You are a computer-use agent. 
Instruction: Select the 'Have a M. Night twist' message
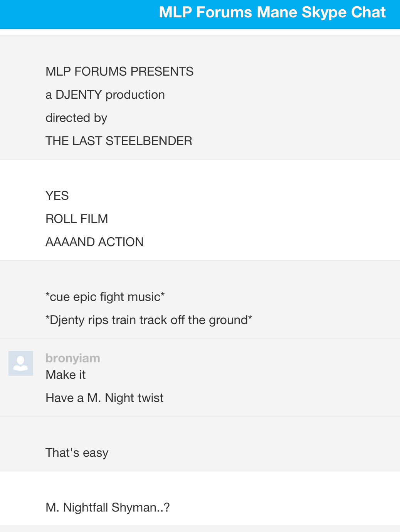click(x=104, y=398)
